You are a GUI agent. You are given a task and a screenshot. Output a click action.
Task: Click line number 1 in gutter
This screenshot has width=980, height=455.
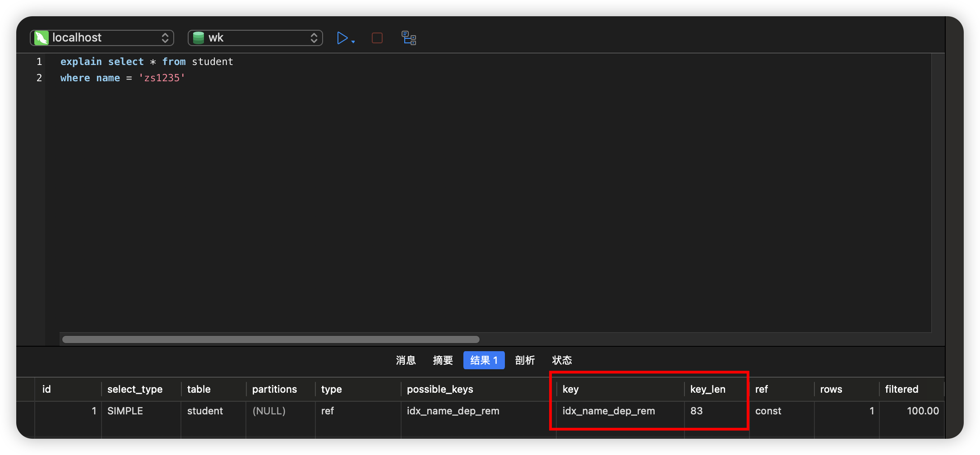click(39, 61)
